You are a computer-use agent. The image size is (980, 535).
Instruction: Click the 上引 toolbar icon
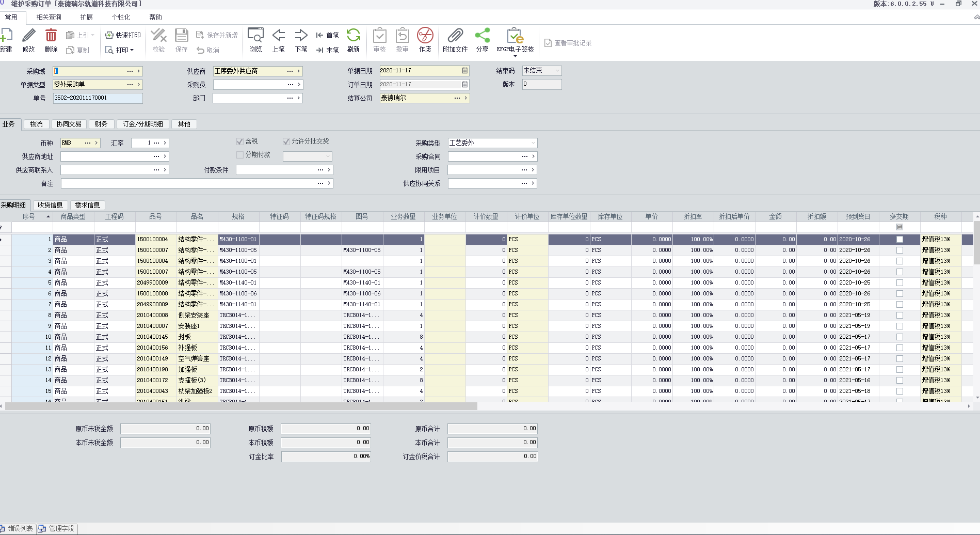tap(70, 35)
